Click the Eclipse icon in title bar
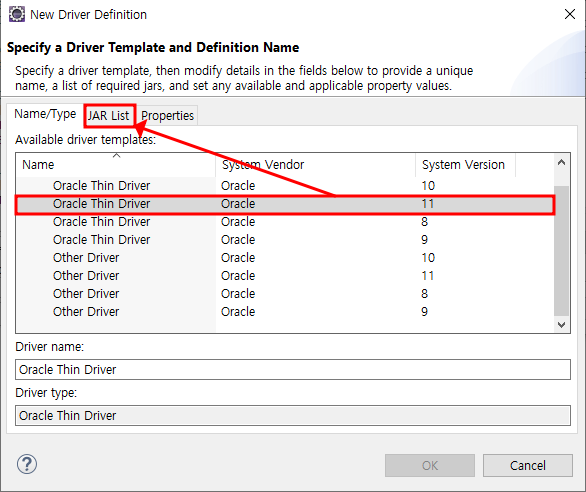Image resolution: width=586 pixels, height=492 pixels. tap(16, 15)
